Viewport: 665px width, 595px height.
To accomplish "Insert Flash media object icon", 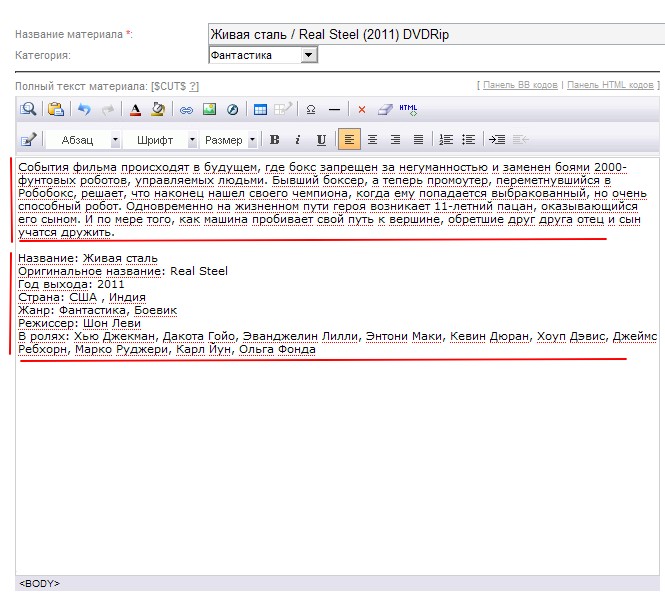I will coord(232,110).
